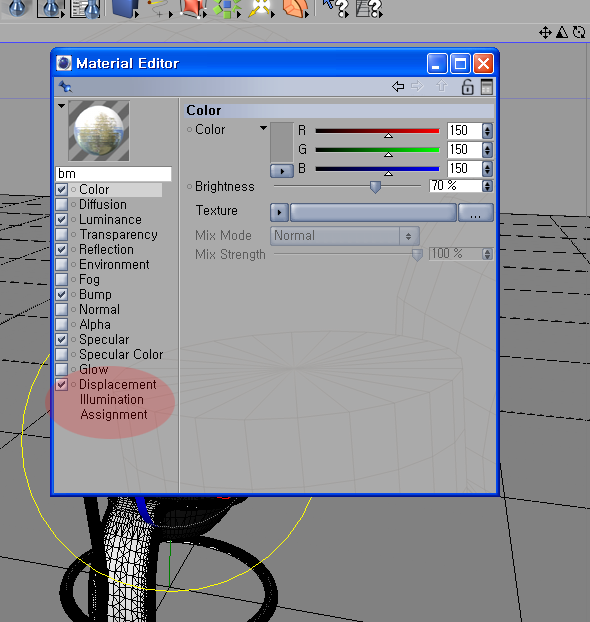The height and width of the screenshot is (622, 590).
Task: Click the zoom viewport triangle icon
Action: click(562, 32)
